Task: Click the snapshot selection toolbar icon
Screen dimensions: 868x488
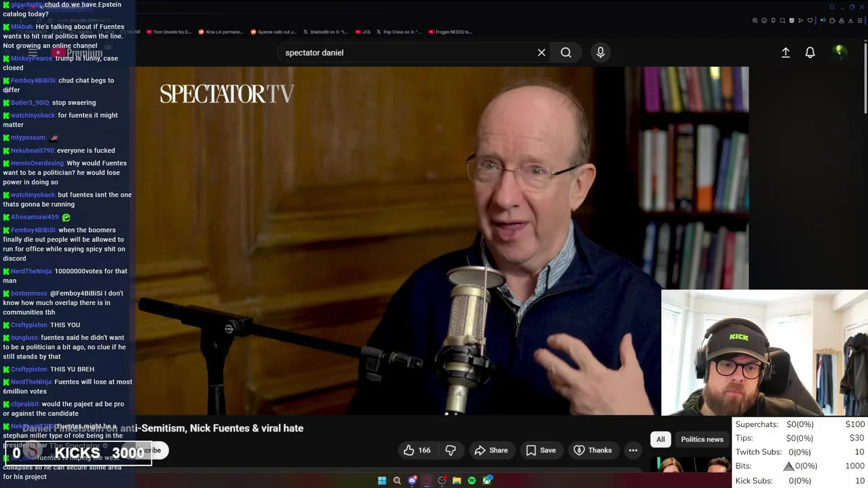Action: 783,20
